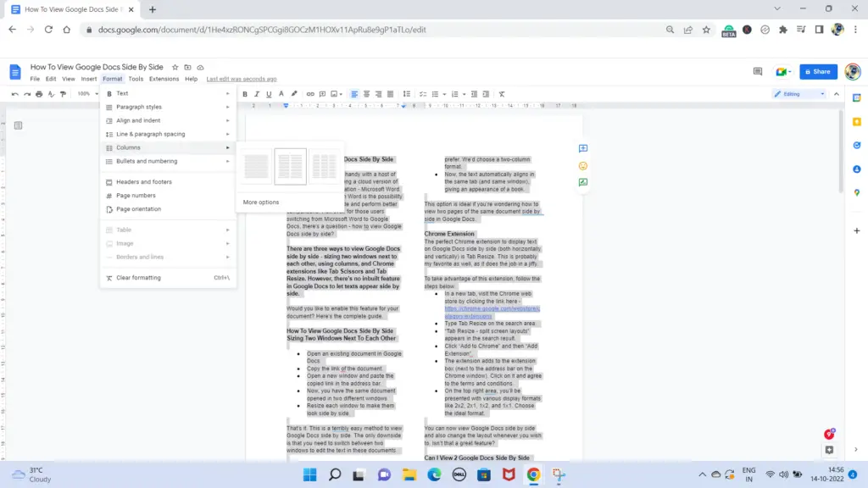Click the add comment toolbar icon
The width and height of the screenshot is (868, 488).
point(322,94)
